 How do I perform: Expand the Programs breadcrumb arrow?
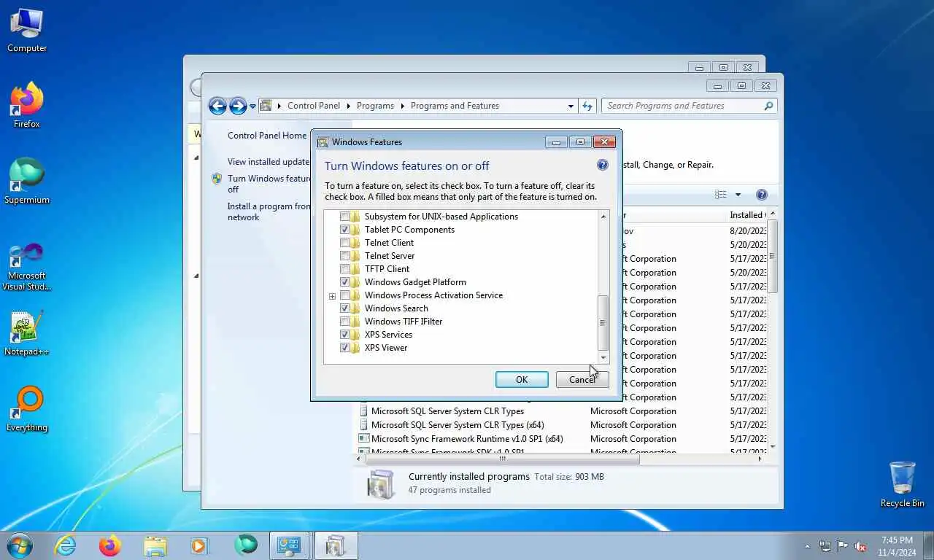[x=402, y=106]
